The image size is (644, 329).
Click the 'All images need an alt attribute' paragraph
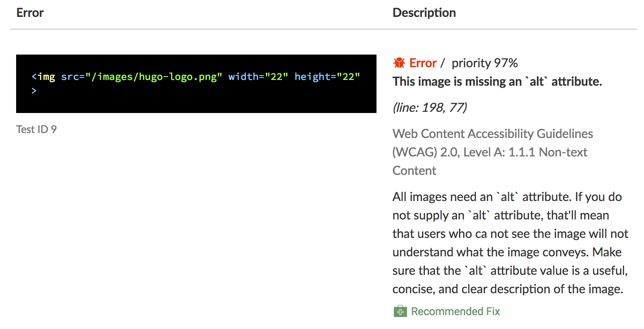[x=510, y=243]
